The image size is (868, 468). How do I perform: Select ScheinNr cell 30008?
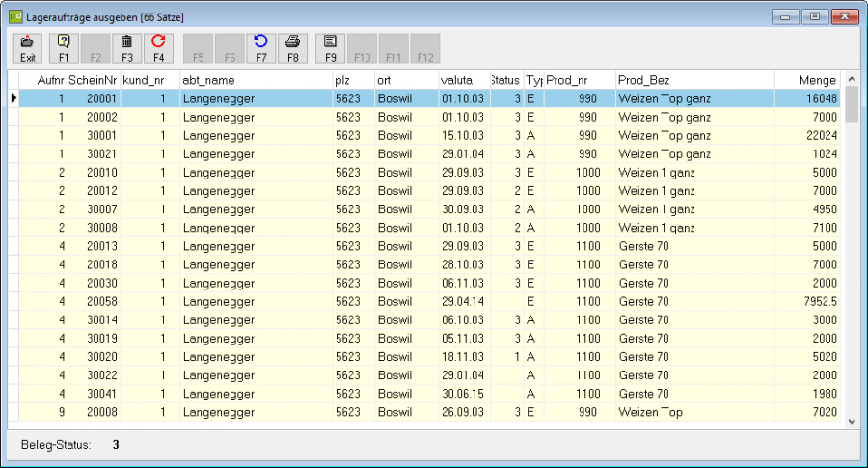tap(93, 228)
